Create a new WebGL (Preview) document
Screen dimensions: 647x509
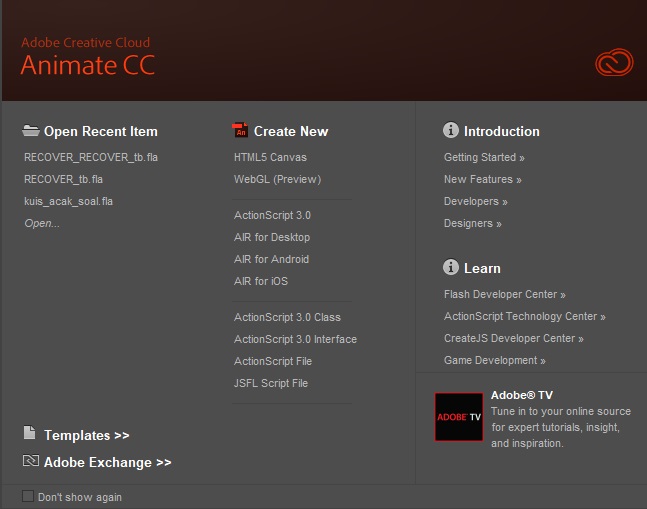click(x=277, y=179)
